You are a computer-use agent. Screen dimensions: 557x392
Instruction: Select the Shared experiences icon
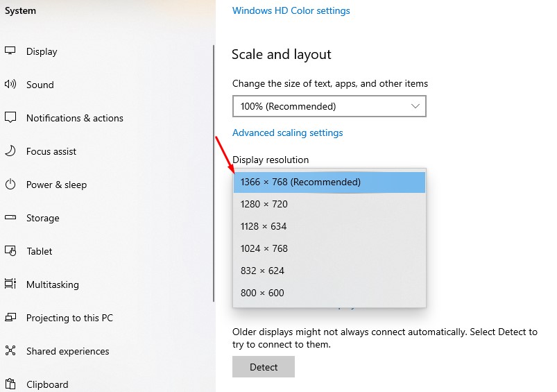coord(10,350)
